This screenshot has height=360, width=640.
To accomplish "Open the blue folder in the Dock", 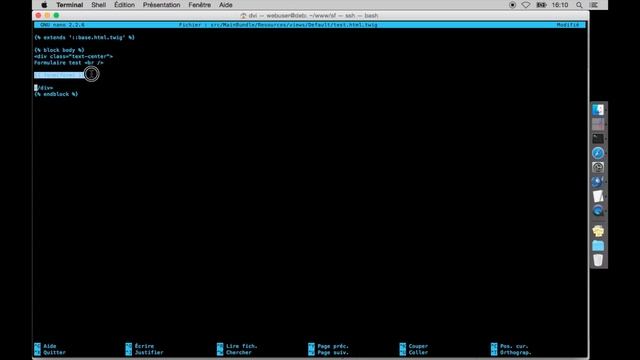I will [598, 246].
